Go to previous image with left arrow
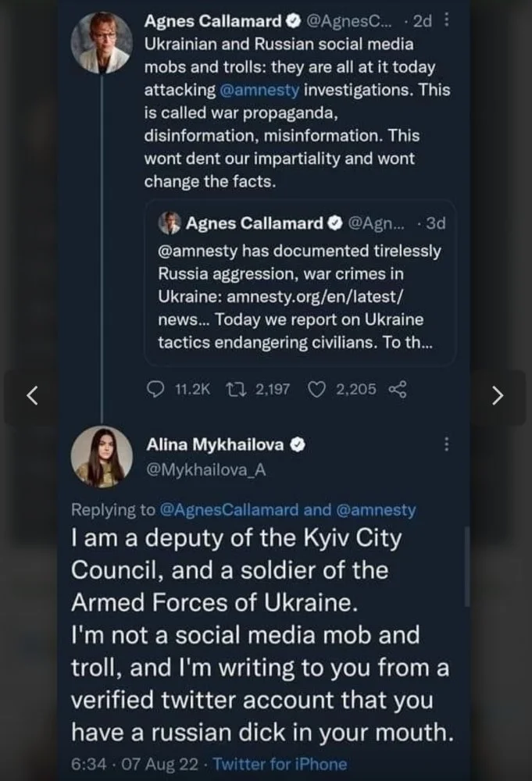 pos(32,396)
